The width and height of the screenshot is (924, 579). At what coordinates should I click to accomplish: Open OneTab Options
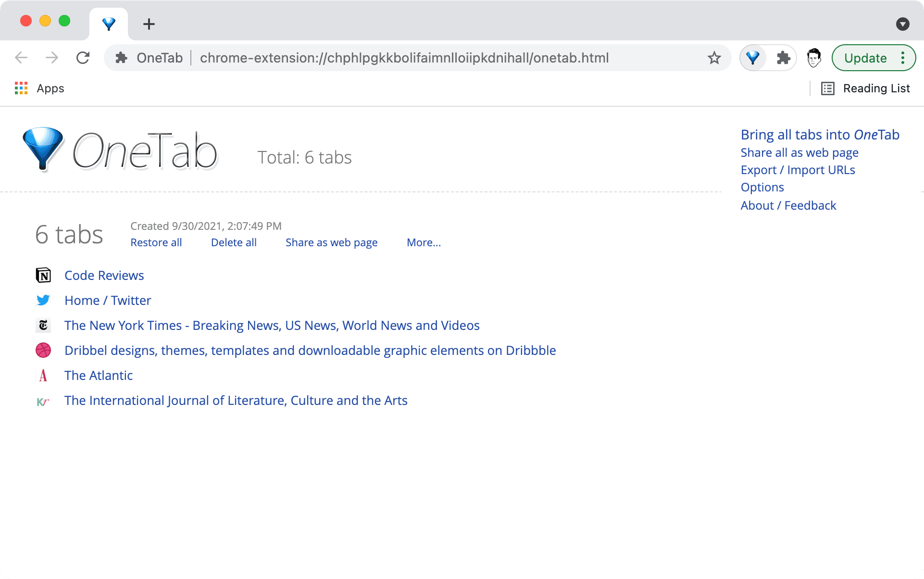762,187
